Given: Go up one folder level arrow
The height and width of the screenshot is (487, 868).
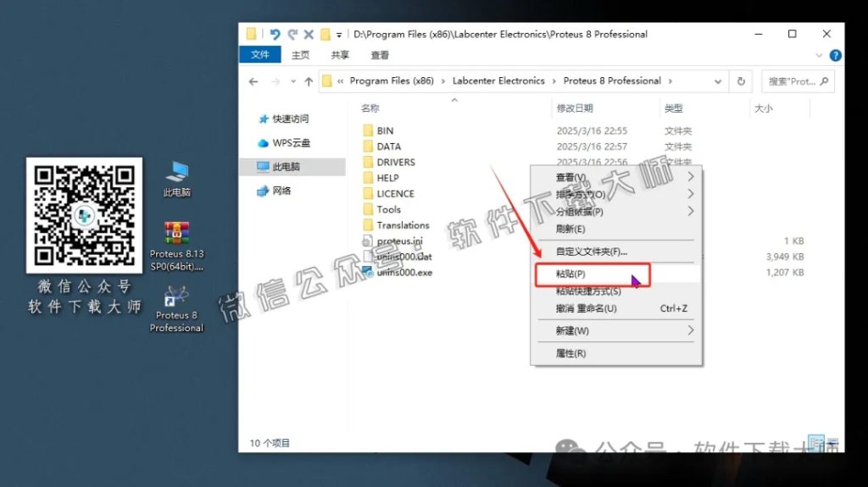Looking at the screenshot, I should 309,81.
